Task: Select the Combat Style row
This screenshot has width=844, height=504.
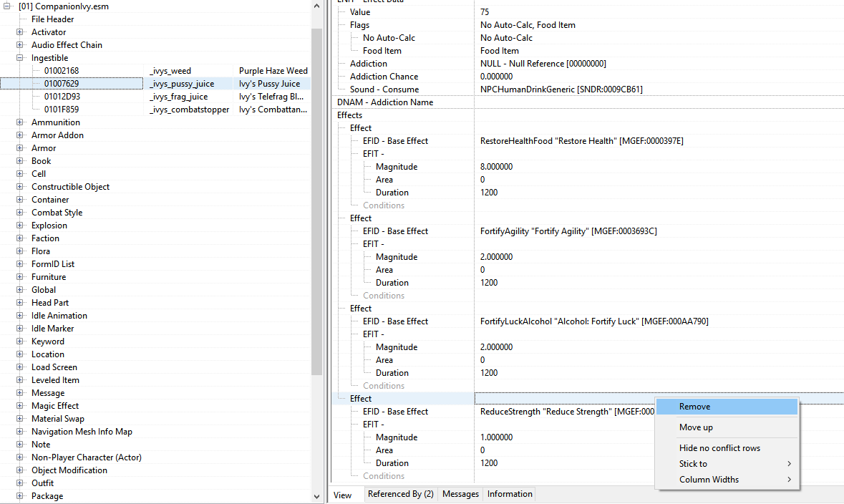Action: click(57, 213)
